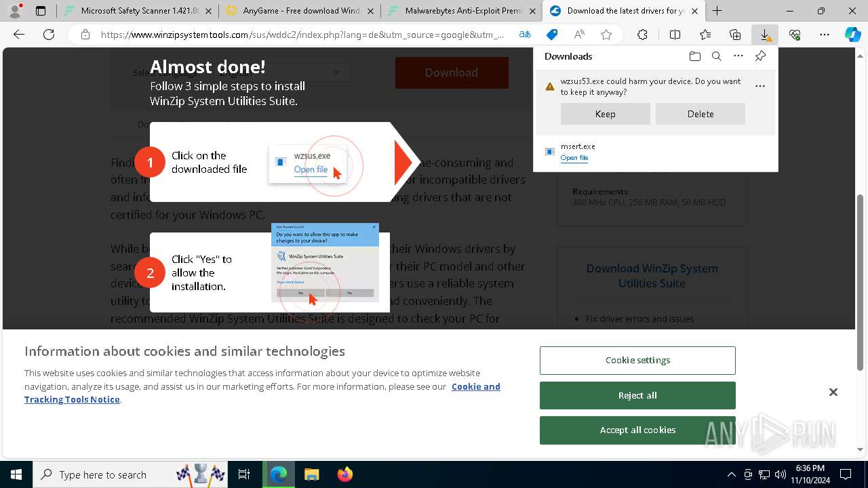
Task: Switch to AnyGame Free download tab
Action: (293, 11)
